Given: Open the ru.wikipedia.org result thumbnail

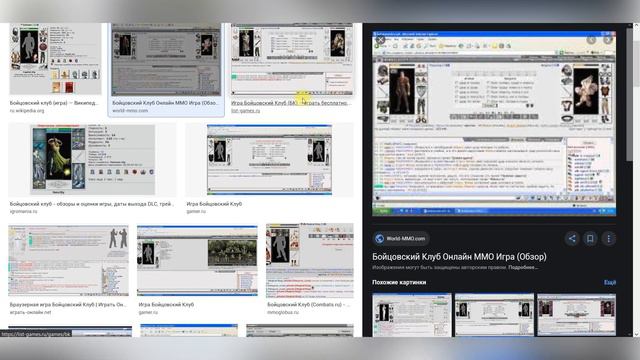Looking at the screenshot, I should coord(55,59).
